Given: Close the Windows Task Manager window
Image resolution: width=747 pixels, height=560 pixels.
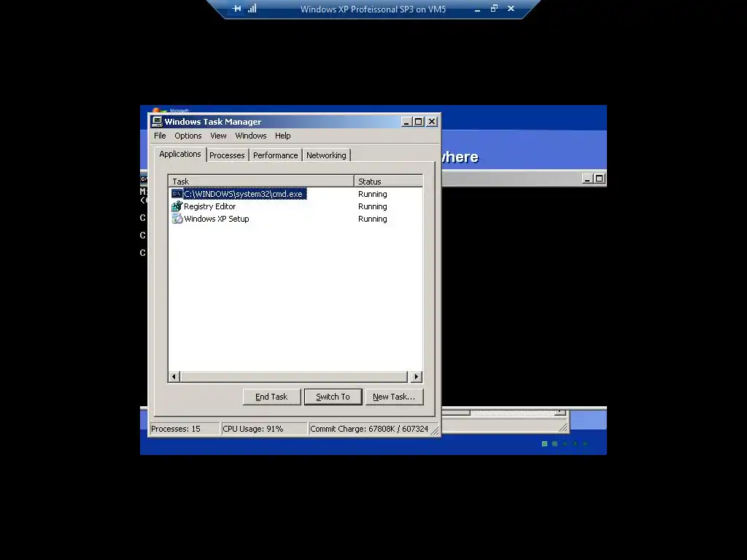Looking at the screenshot, I should [x=432, y=122].
